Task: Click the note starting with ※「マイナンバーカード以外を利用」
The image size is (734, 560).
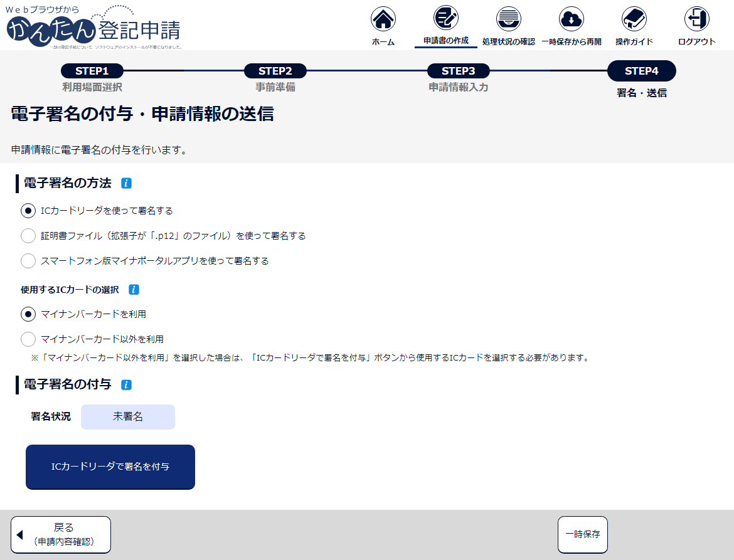Action: point(309,358)
